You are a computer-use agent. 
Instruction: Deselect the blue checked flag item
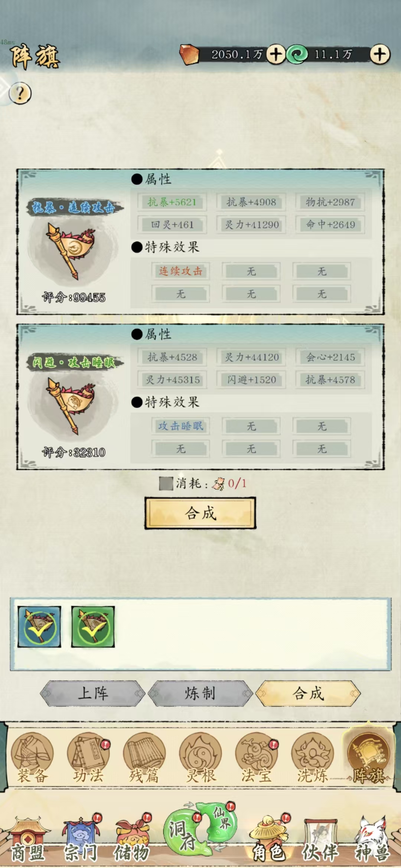[39, 627]
